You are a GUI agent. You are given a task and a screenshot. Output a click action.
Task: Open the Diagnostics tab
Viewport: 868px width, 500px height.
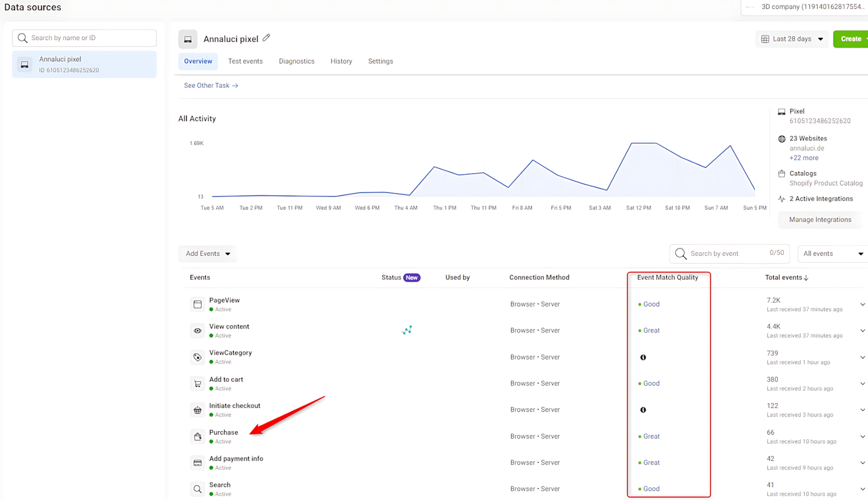[297, 61]
